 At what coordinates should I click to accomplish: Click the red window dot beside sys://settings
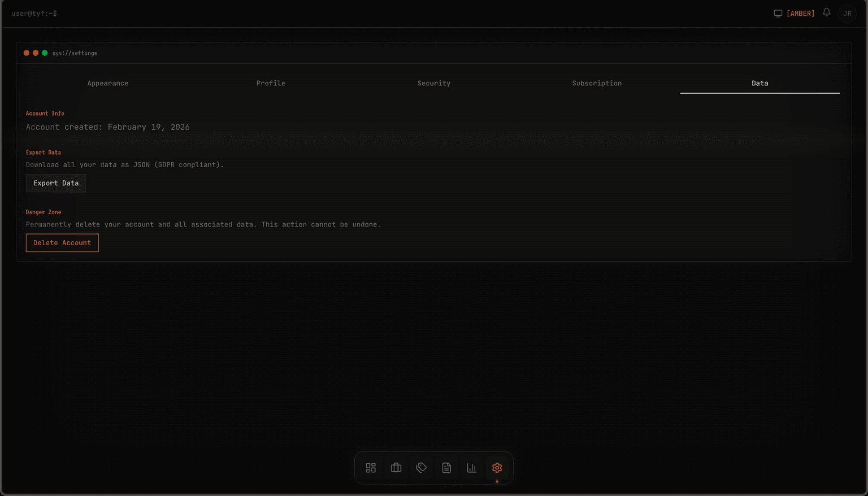pos(27,53)
